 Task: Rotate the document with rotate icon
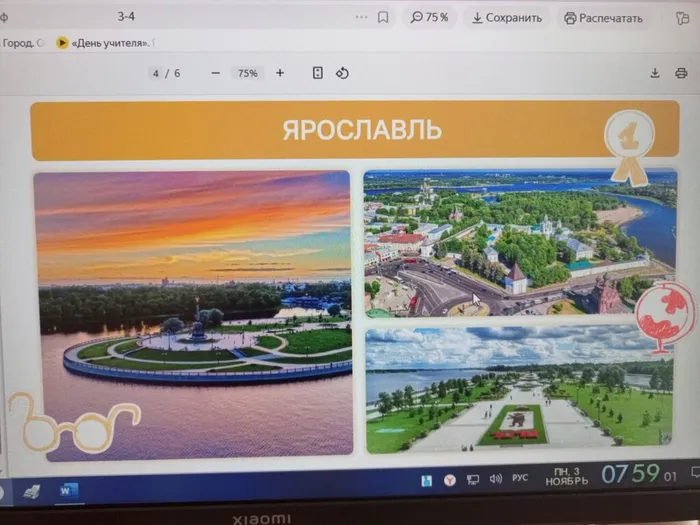click(342, 73)
